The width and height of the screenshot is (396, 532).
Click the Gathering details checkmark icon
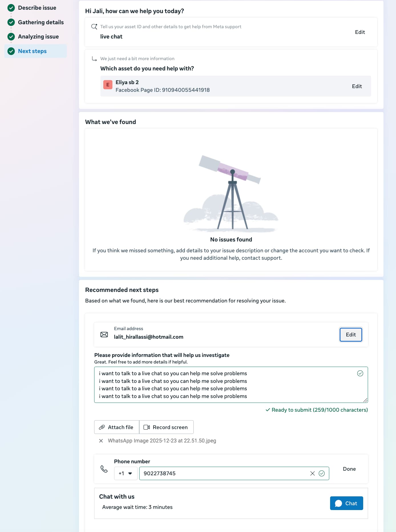(11, 22)
